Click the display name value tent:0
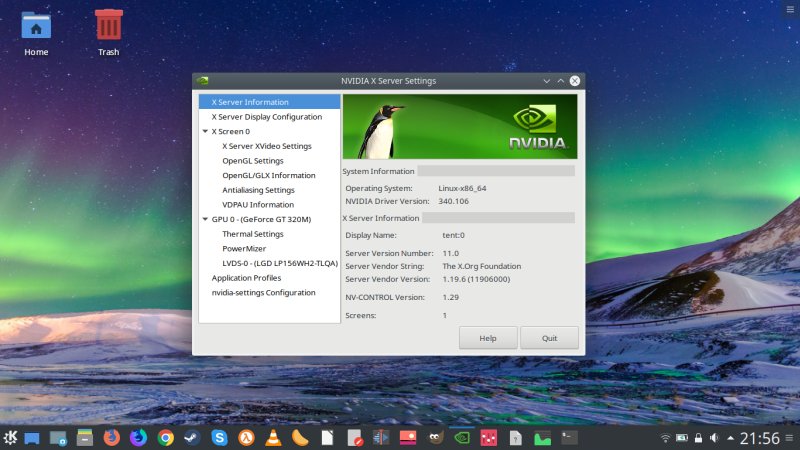 (454, 235)
